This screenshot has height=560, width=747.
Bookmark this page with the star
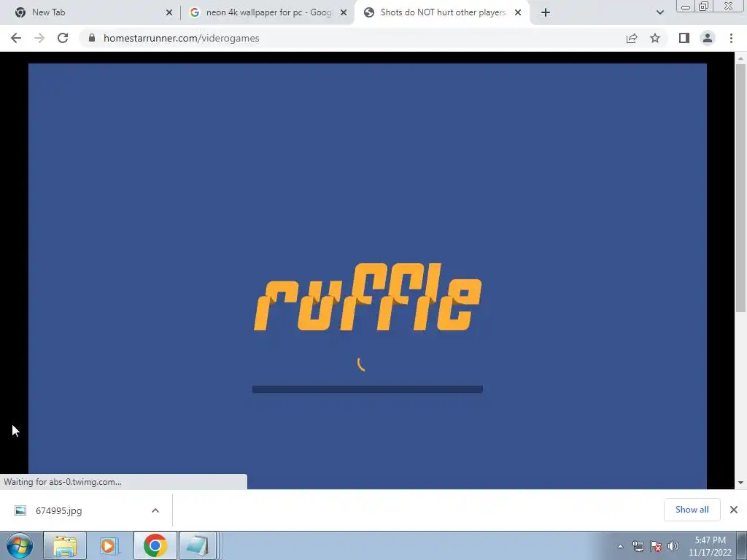[655, 38]
